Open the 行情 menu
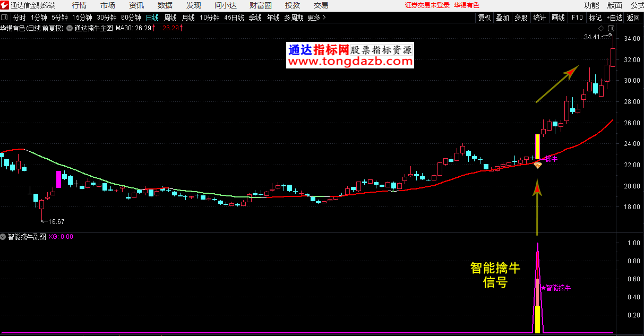Image resolution: width=644 pixels, height=336 pixels. (x=79, y=5)
